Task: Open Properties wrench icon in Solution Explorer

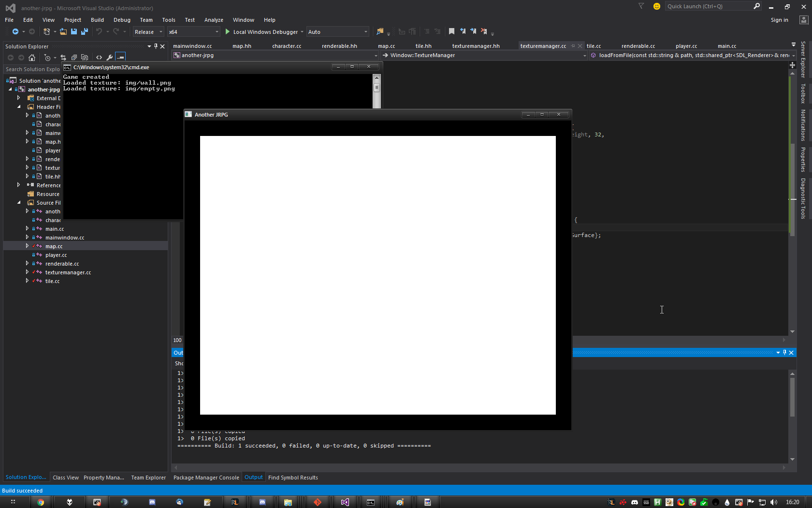Action: tap(110, 58)
